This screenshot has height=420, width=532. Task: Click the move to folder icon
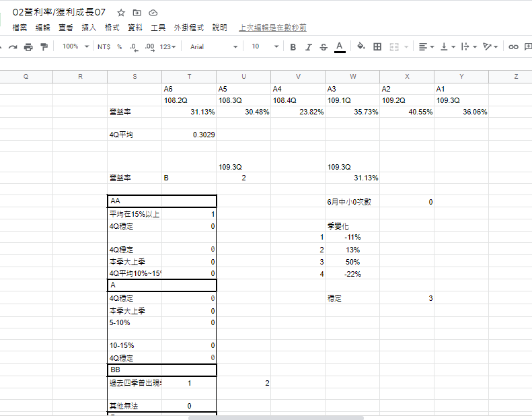coord(137,12)
